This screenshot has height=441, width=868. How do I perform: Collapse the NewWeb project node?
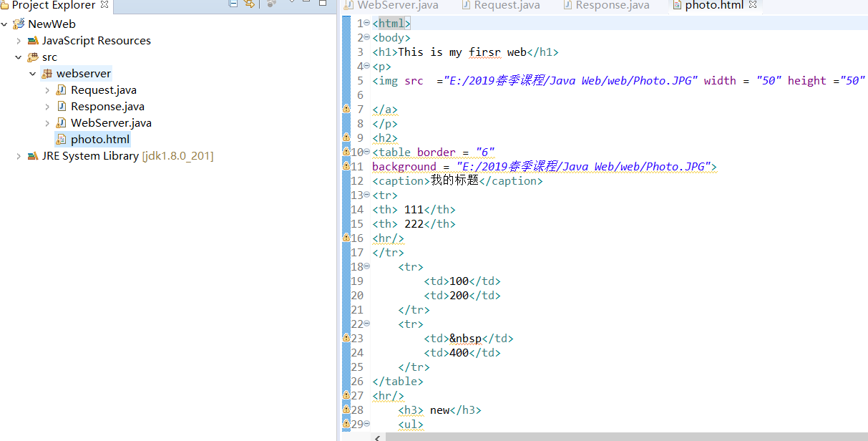coord(4,24)
